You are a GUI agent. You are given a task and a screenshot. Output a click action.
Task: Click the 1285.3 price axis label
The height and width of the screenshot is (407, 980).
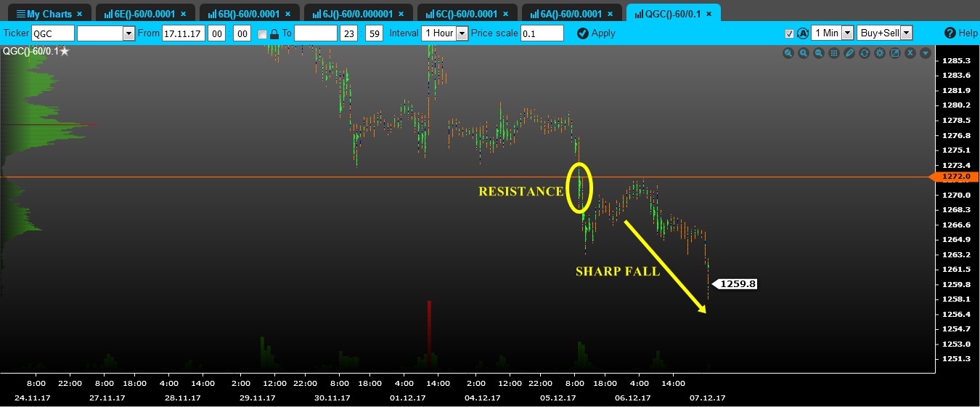click(955, 60)
